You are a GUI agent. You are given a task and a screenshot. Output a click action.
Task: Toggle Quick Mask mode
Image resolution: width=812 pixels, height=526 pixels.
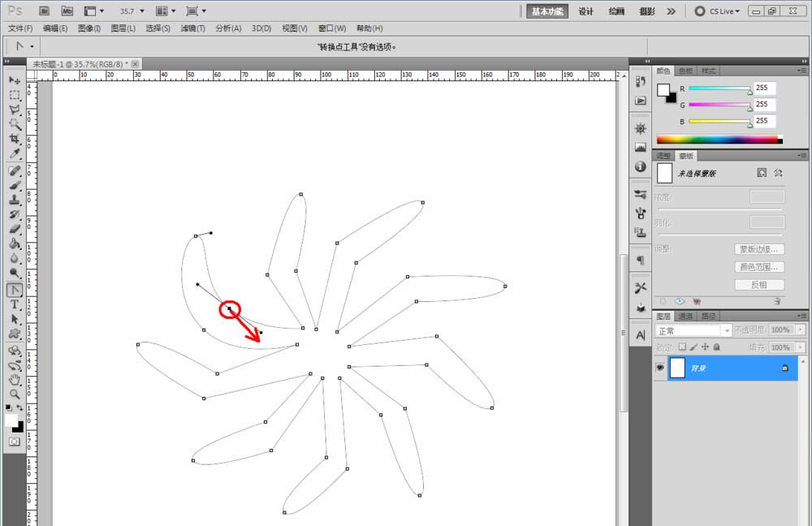tap(14, 442)
